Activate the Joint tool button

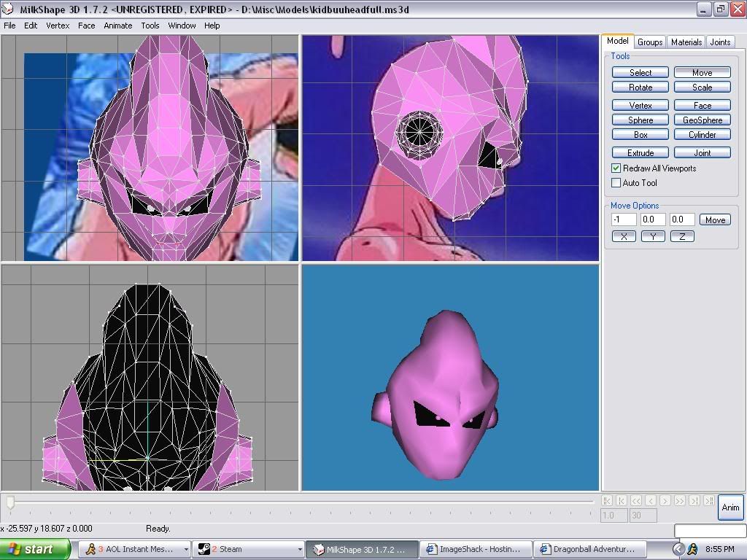click(703, 153)
